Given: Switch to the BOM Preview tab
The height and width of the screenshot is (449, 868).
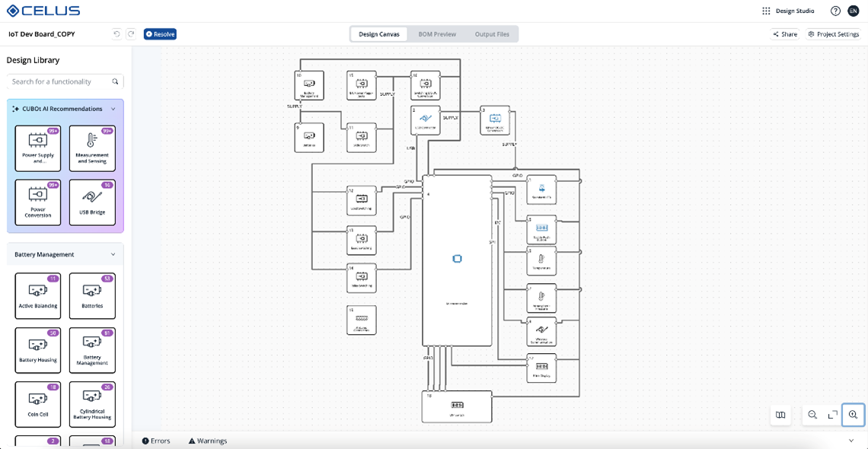Looking at the screenshot, I should pyautogui.click(x=437, y=34).
